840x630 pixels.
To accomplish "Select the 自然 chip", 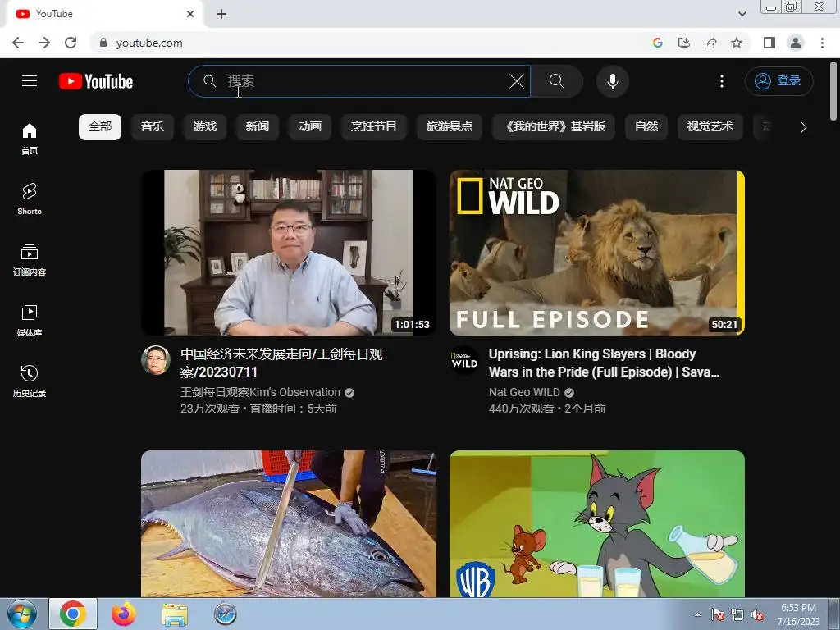I will pos(646,127).
